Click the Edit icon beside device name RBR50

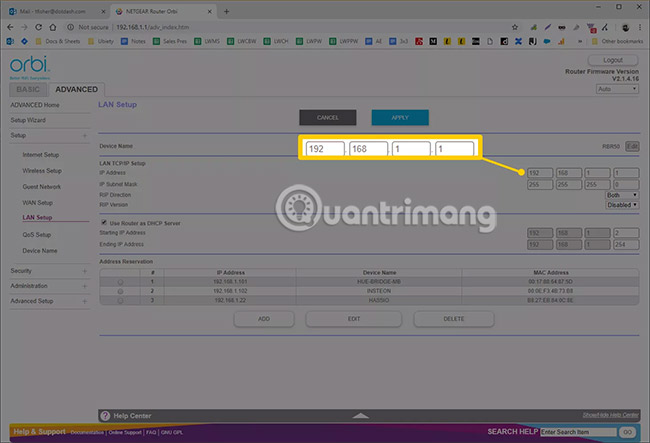(x=632, y=146)
